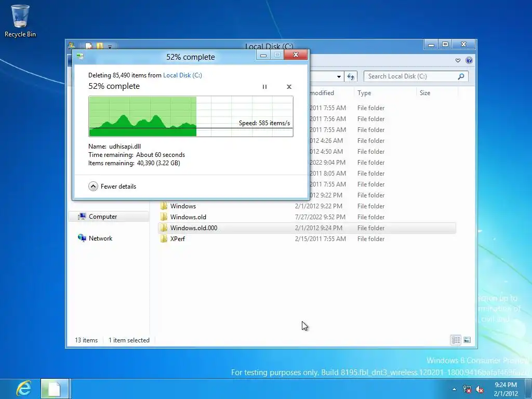Click the Time remaining: About 60 seconds text

pos(137,155)
